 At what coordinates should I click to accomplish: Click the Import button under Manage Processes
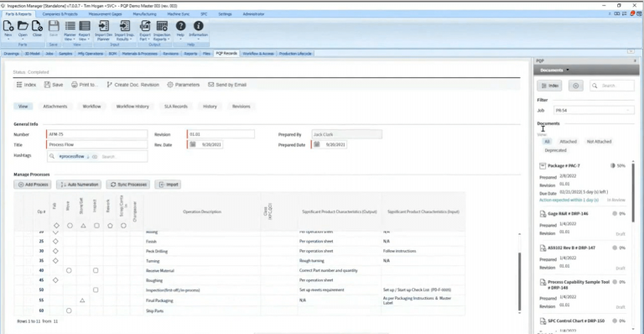(168, 185)
